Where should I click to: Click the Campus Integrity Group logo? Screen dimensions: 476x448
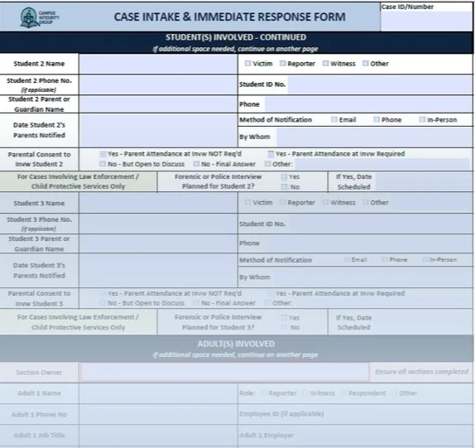tap(40, 17)
